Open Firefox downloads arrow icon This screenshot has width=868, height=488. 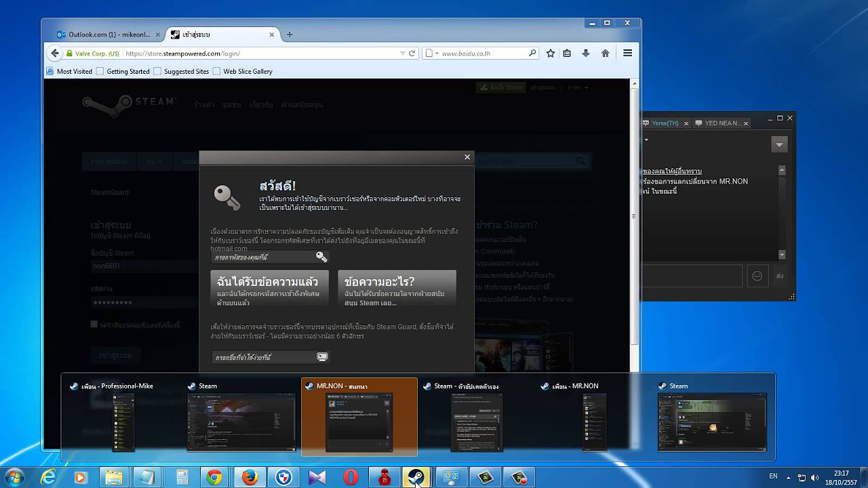pos(586,54)
